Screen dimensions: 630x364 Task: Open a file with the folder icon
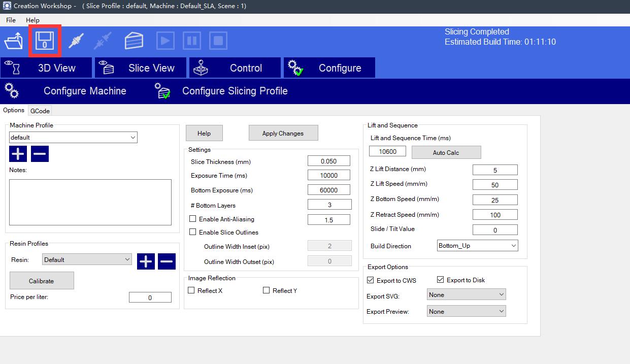point(14,41)
